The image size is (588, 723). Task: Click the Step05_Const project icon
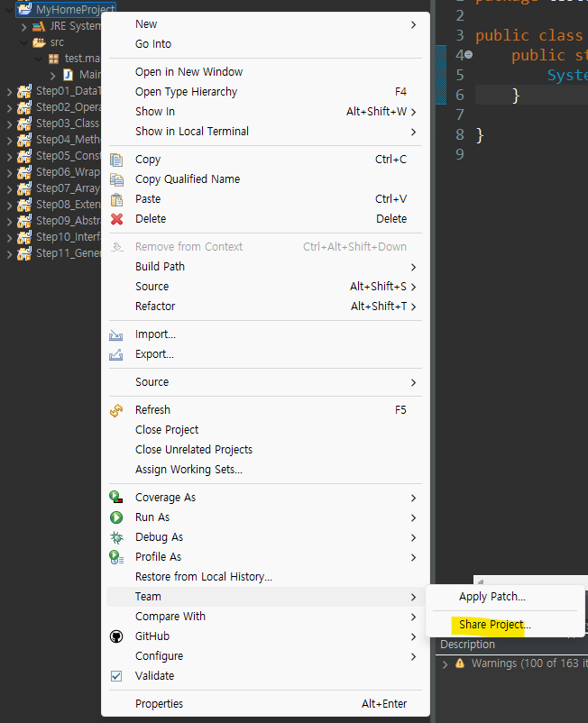pyautogui.click(x=24, y=156)
